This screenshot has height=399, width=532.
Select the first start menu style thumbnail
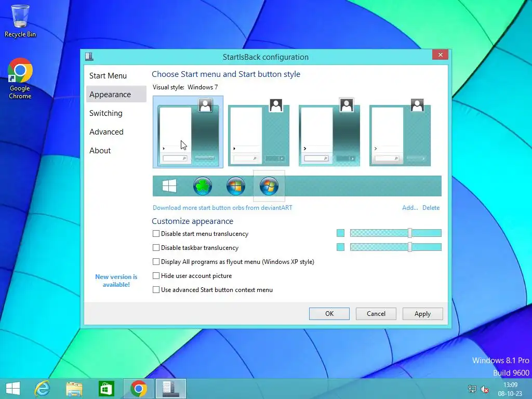pyautogui.click(x=188, y=131)
